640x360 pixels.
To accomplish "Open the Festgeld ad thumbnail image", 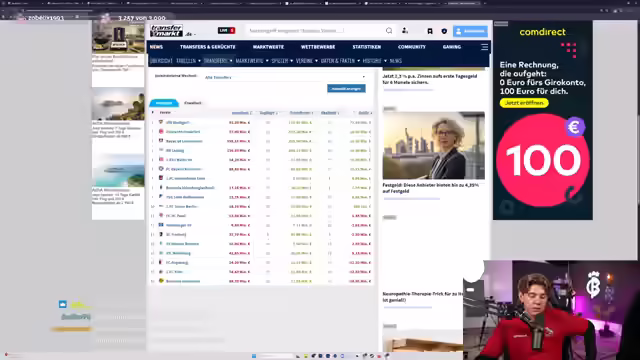I will (433, 145).
